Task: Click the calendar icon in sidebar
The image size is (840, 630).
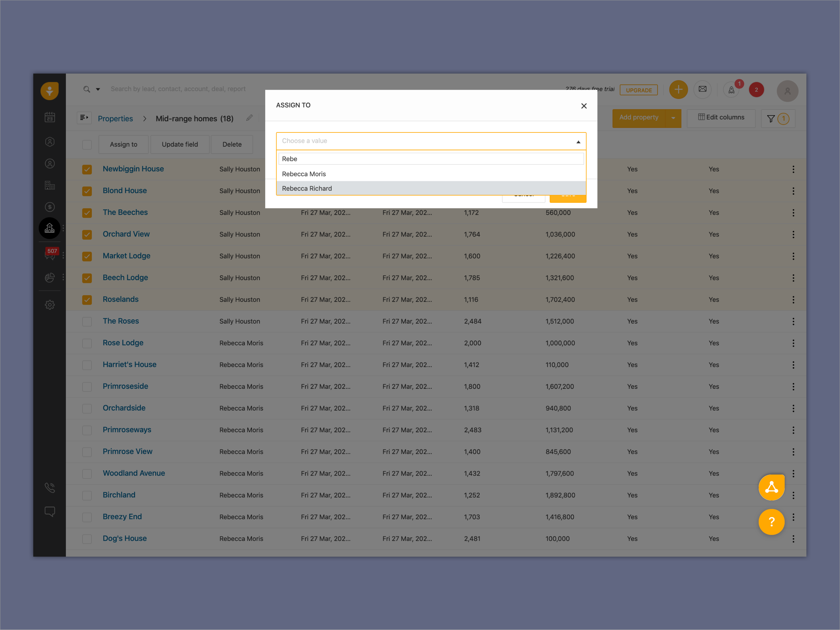Action: pyautogui.click(x=50, y=117)
